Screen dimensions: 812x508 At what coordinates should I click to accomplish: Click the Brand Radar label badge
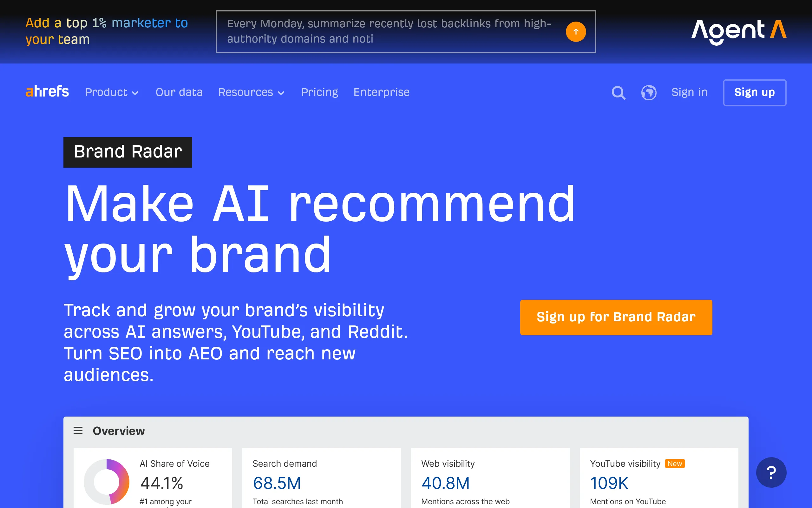click(128, 152)
